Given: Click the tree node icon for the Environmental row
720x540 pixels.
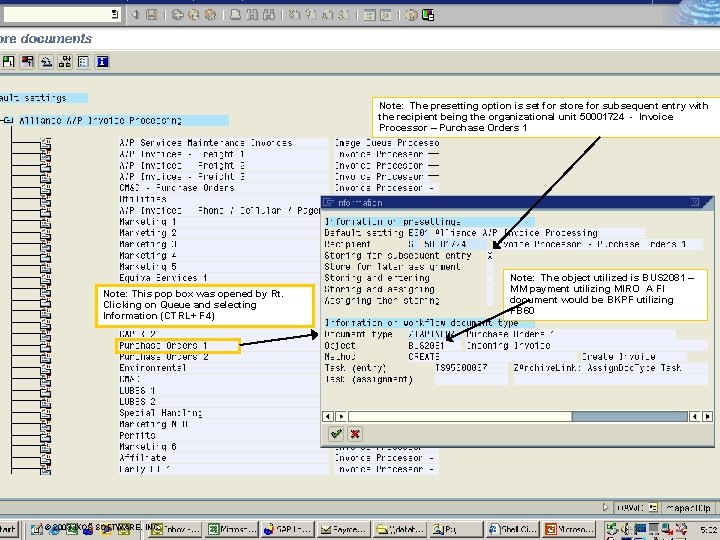Looking at the screenshot, I should [46, 368].
